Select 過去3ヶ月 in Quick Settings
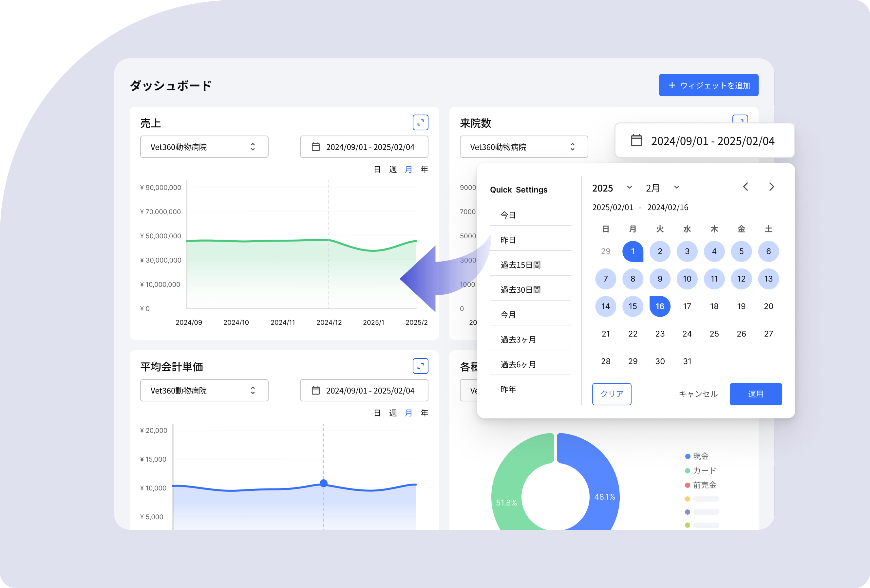The width and height of the screenshot is (870, 588). click(530, 339)
